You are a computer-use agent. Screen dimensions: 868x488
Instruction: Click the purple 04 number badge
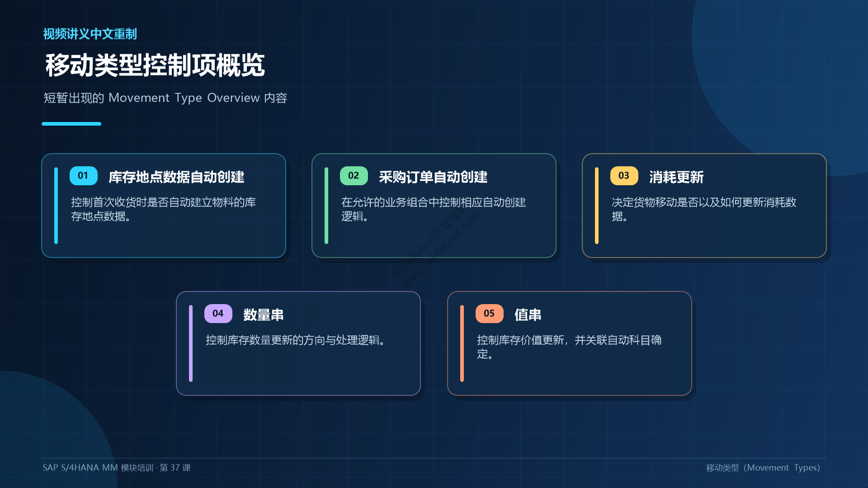pos(218,314)
